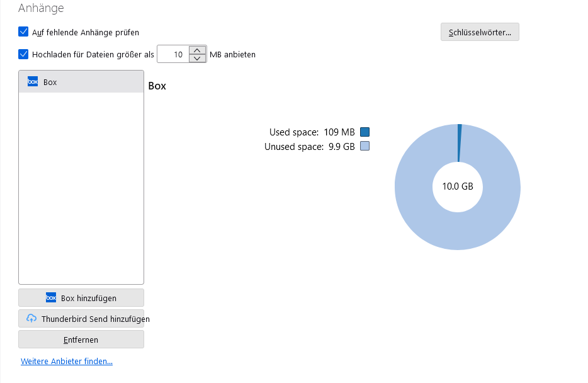588x383 pixels.
Task: Click the empty area of the provider list
Action: [x=81, y=189]
